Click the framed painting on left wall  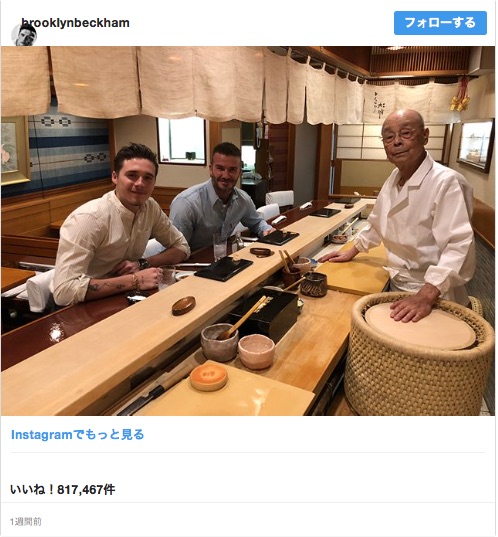point(14,151)
